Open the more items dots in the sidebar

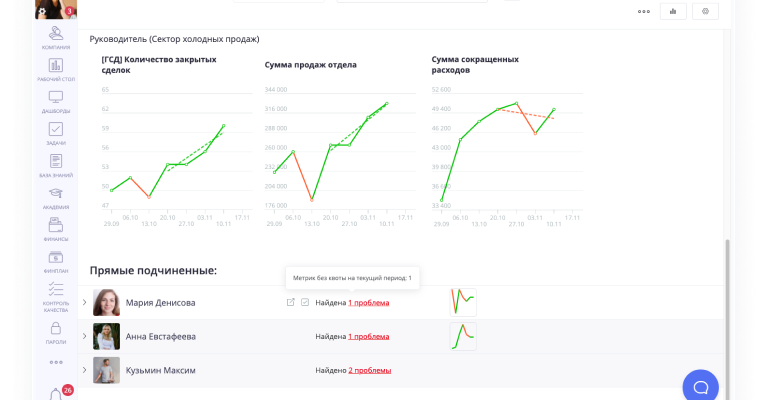[56, 361]
